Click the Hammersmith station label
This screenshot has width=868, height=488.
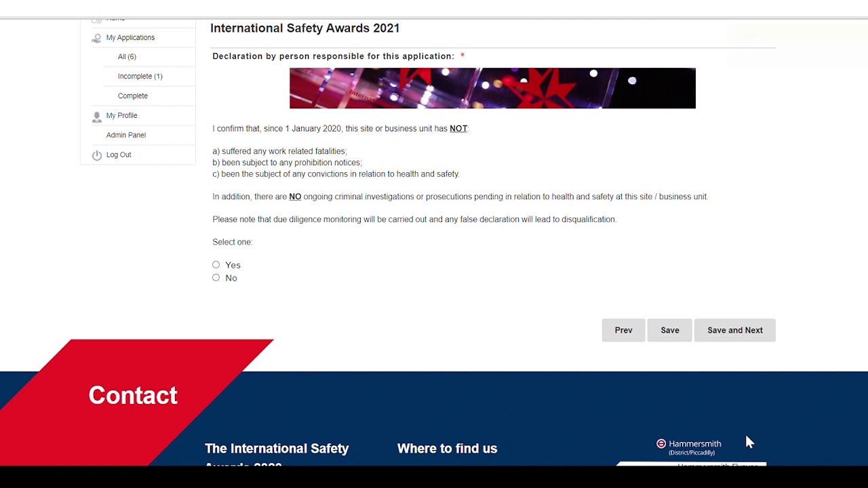695,444
